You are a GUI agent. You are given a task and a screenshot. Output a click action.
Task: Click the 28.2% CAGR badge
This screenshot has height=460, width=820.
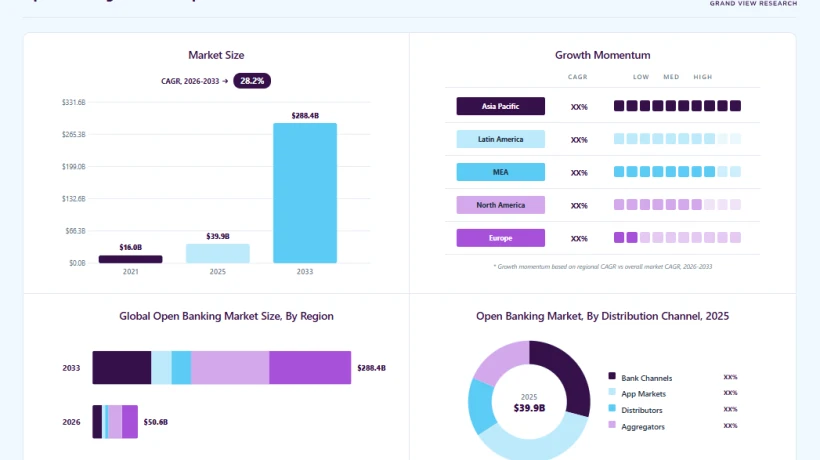(x=252, y=80)
